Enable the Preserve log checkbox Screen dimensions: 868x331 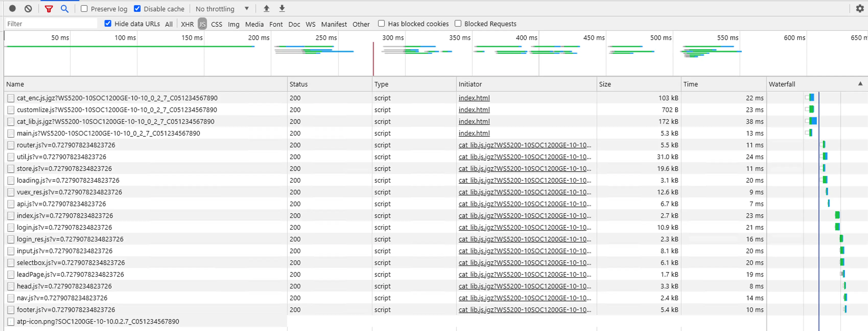pos(84,9)
